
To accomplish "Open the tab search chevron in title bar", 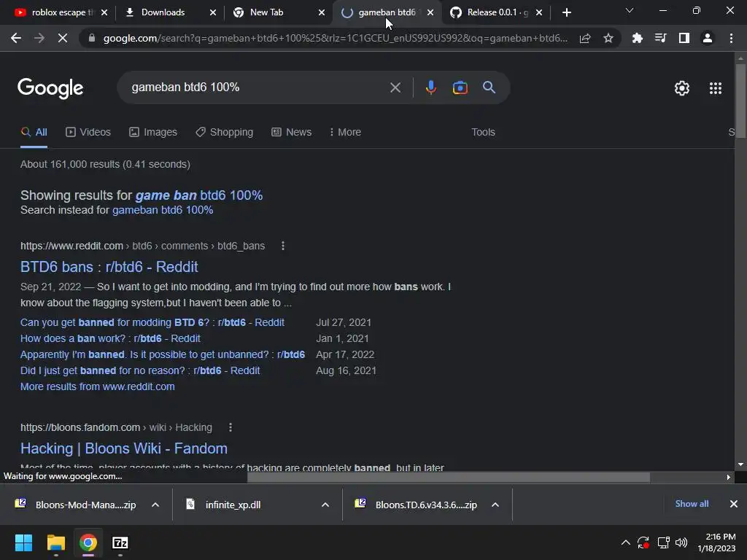I will coord(630,10).
